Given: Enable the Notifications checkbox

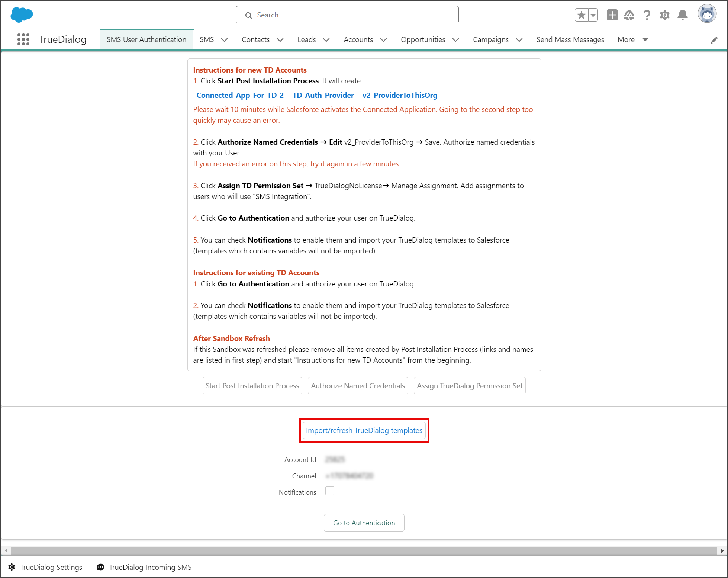Looking at the screenshot, I should (330, 491).
